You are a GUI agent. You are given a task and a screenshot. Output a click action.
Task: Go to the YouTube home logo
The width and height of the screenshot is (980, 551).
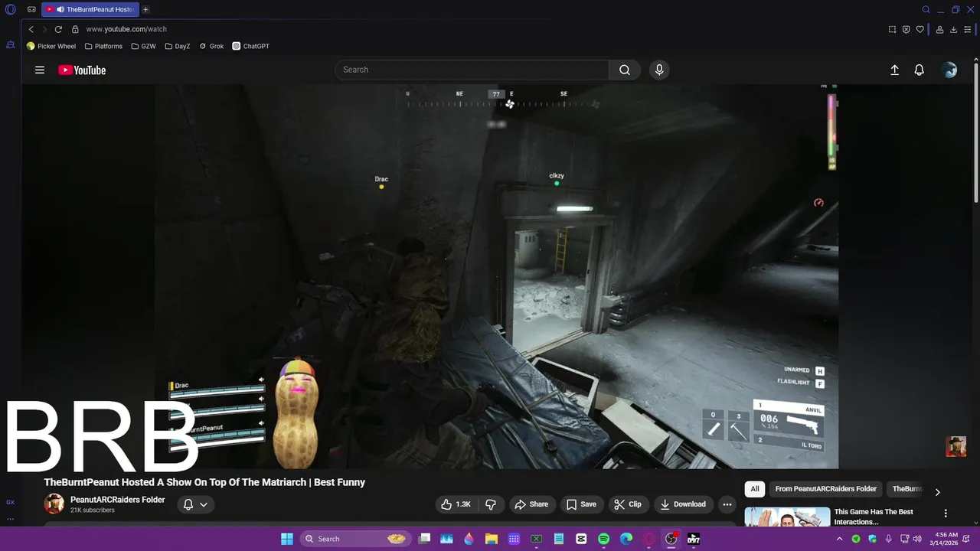coord(82,70)
